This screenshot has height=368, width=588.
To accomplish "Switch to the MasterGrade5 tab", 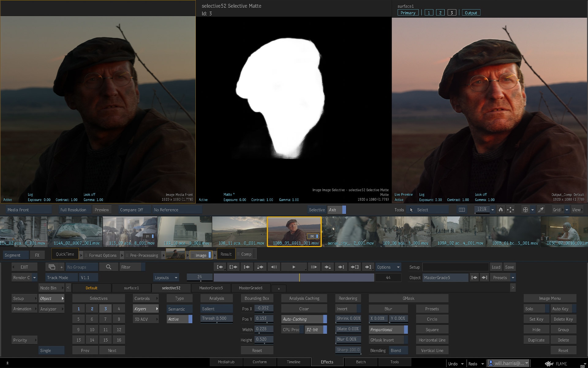I will 211,288.
